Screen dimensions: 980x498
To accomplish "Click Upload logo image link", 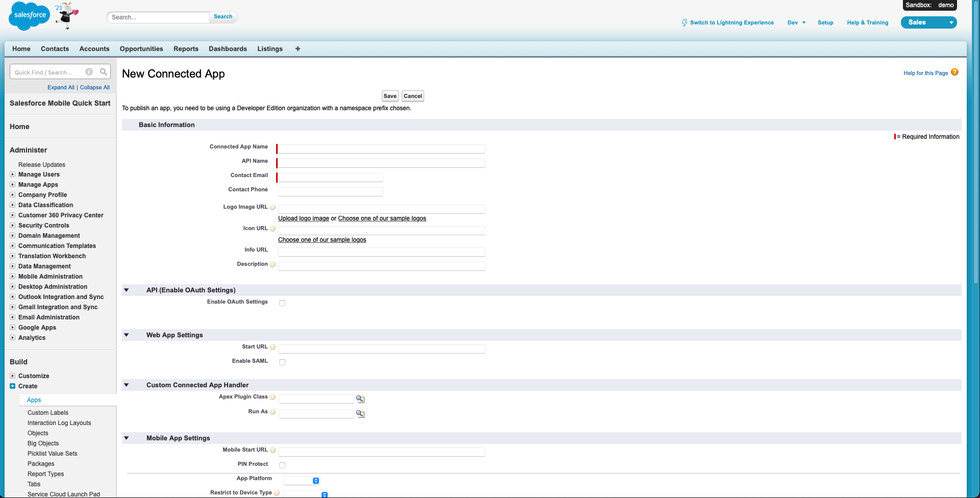I will [304, 218].
